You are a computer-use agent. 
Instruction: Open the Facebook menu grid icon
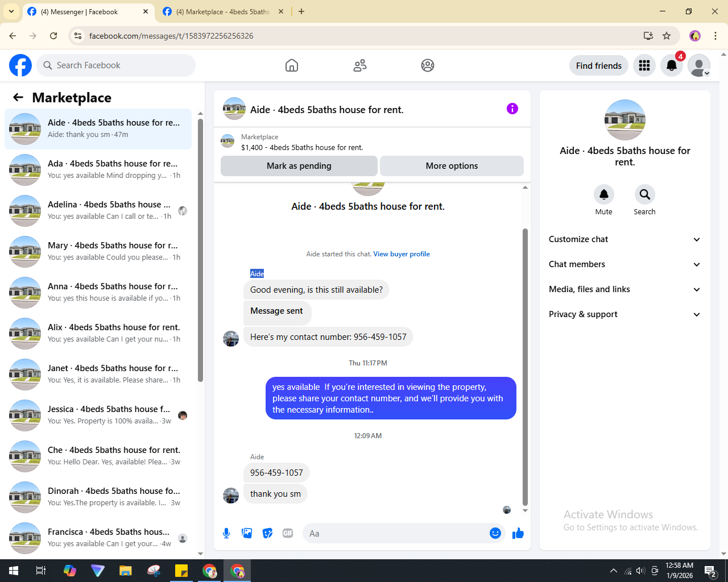[x=644, y=65]
